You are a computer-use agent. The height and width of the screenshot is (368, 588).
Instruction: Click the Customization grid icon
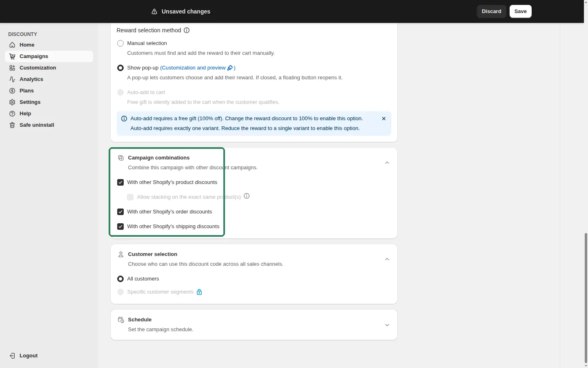12,68
